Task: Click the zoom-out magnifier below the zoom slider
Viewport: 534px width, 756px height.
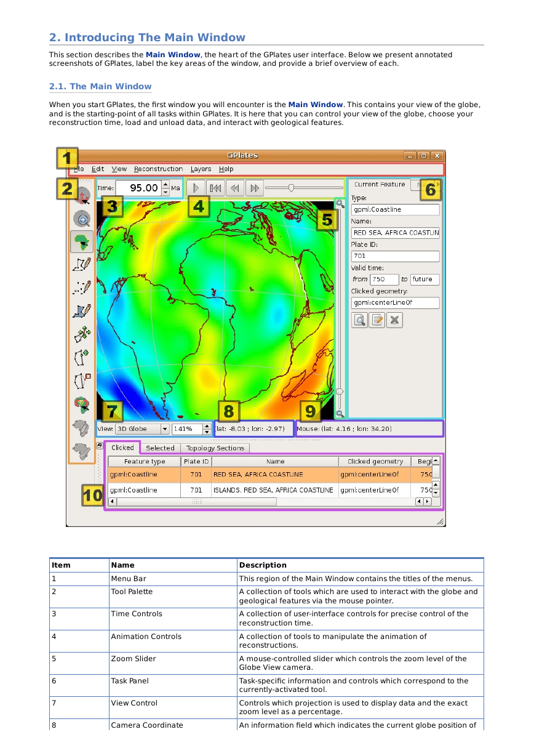Action: pyautogui.click(x=340, y=414)
